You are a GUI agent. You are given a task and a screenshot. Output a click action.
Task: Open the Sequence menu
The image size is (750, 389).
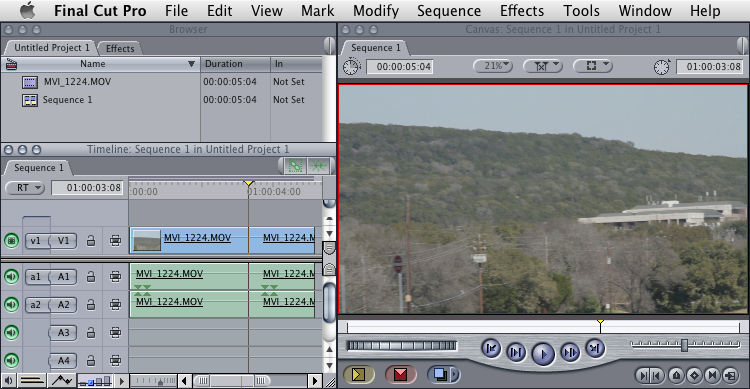449,11
